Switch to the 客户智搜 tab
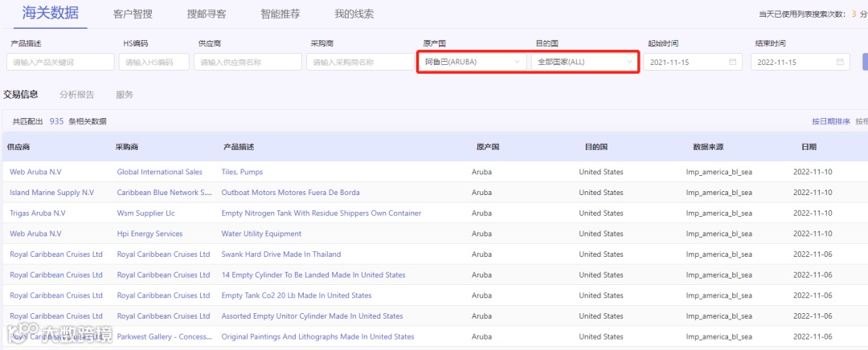 click(133, 14)
